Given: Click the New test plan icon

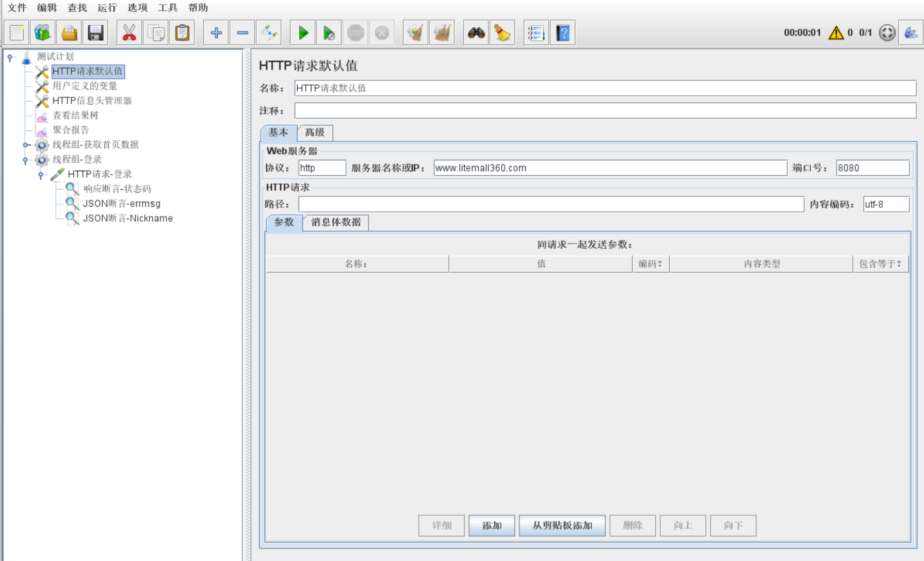Looking at the screenshot, I should tap(17, 33).
